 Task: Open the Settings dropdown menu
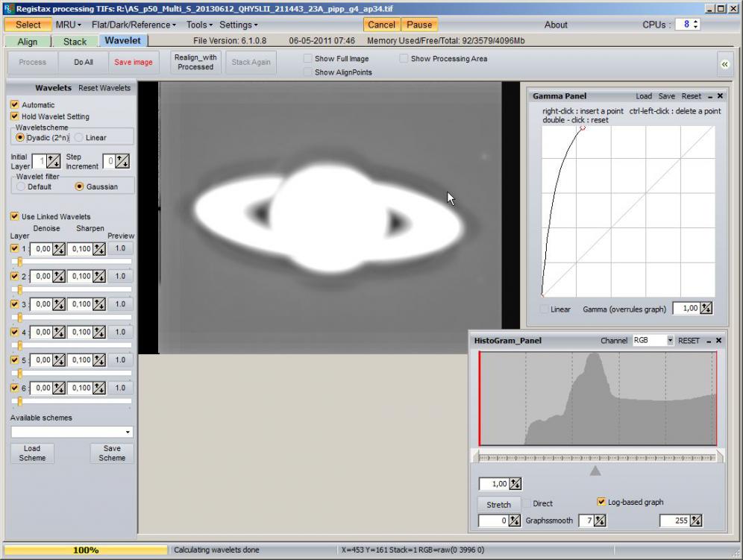tap(239, 25)
